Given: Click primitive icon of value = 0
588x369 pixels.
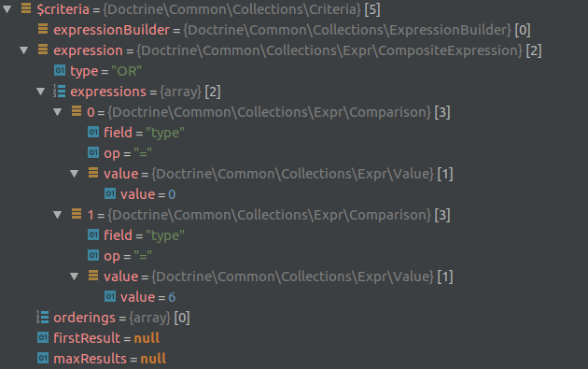Looking at the screenshot, I should (110, 193).
